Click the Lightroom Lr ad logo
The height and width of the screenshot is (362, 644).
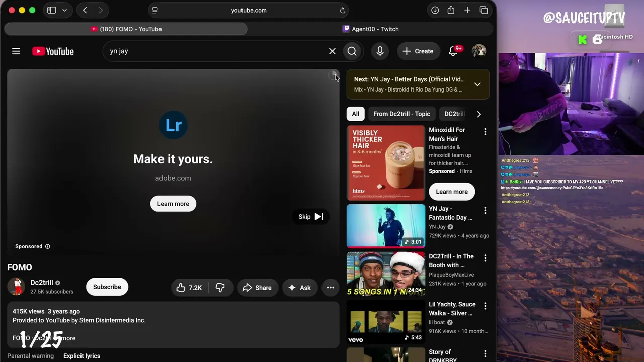click(x=173, y=125)
